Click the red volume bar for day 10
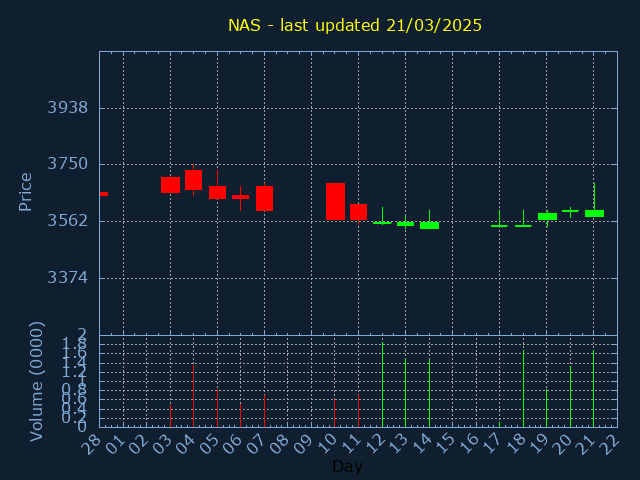Image resolution: width=640 pixels, height=480 pixels. coord(334,413)
